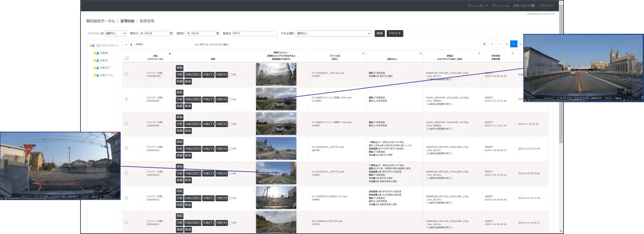Image resolution: width=644 pixels, height=234 pixels.
Task: Enable the GPS checkbox in the first row
Action: click(x=230, y=75)
